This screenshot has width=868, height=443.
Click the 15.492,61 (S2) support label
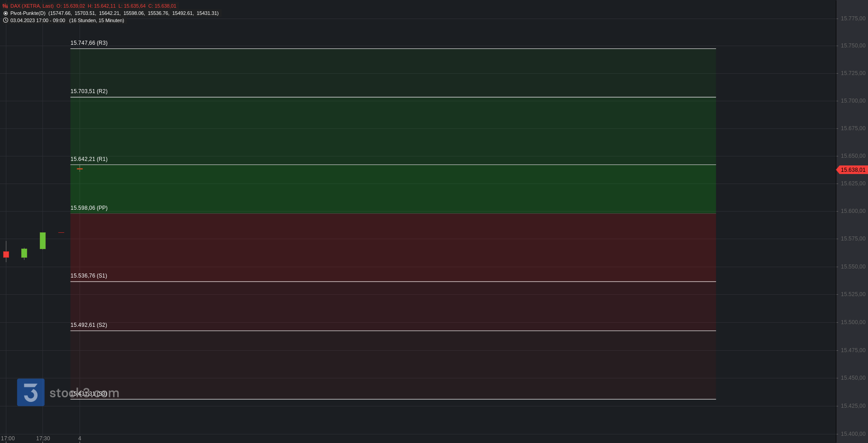[x=89, y=325]
